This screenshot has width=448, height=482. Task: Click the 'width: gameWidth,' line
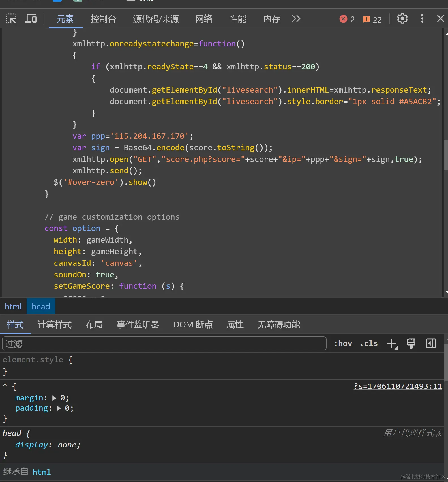[x=93, y=240]
